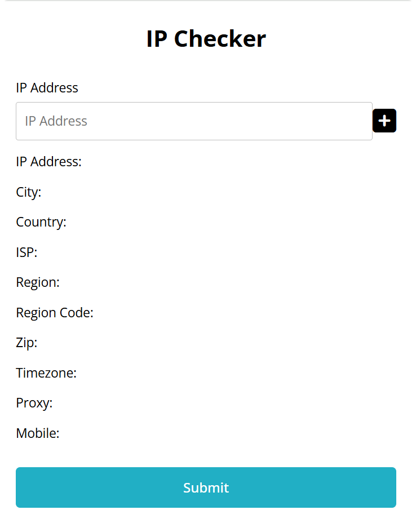
Task: Select the Mobile: result label
Action: click(x=38, y=433)
